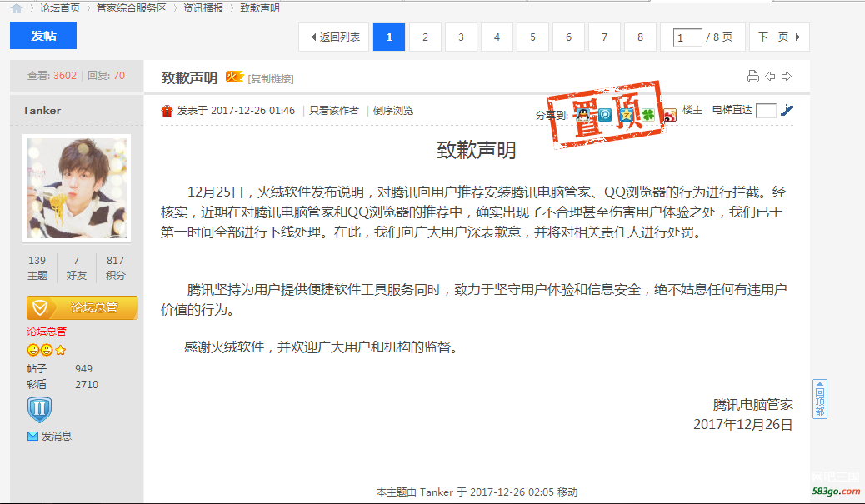This screenshot has width=865, height=504.
Task: Go to next thread arrow icon
Action: [787, 76]
